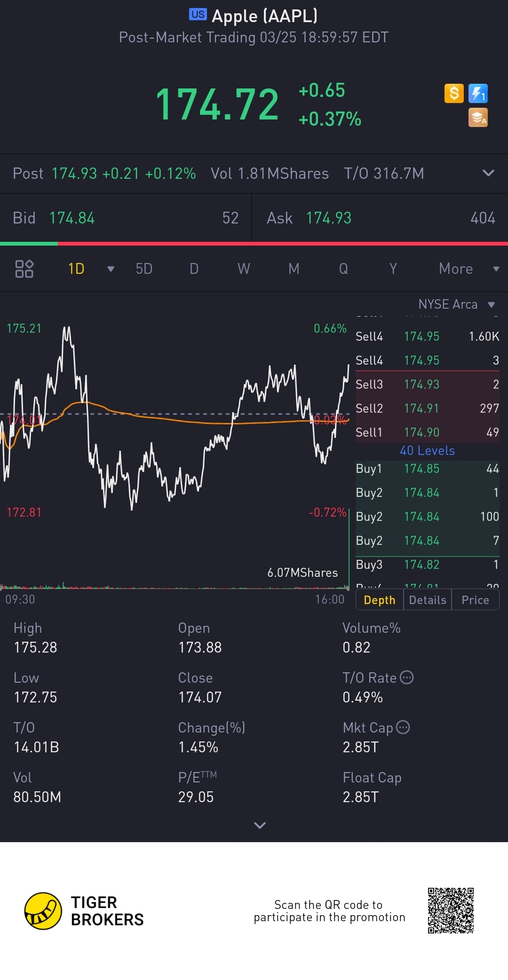Viewport: 508px width, 980px height.
Task: Tap the Float Cap 2.85T value
Action: point(360,797)
